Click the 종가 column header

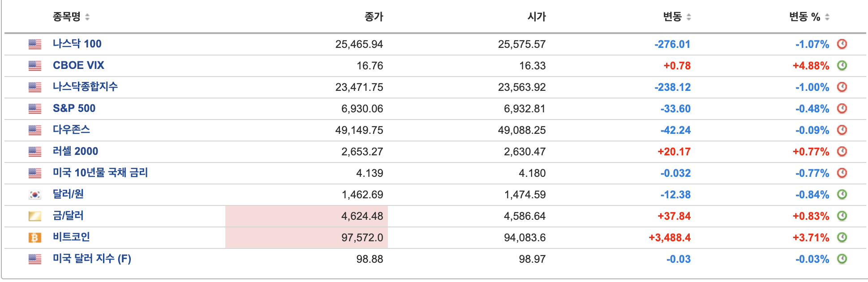coord(374,17)
